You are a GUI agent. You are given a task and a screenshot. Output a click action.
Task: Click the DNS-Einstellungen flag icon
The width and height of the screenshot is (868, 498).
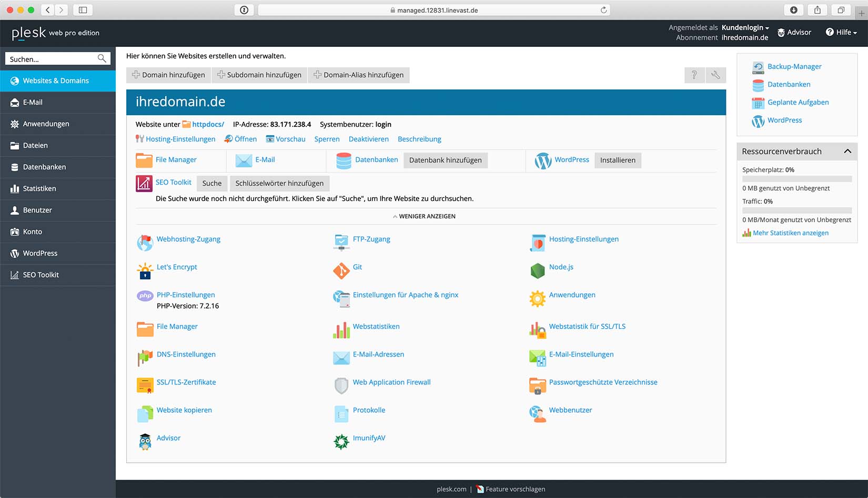[145, 358]
